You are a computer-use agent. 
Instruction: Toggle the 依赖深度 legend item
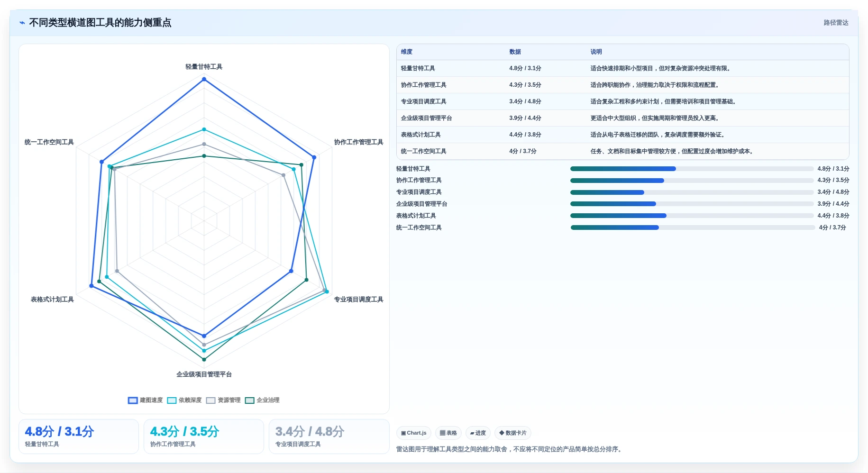pyautogui.click(x=184, y=400)
